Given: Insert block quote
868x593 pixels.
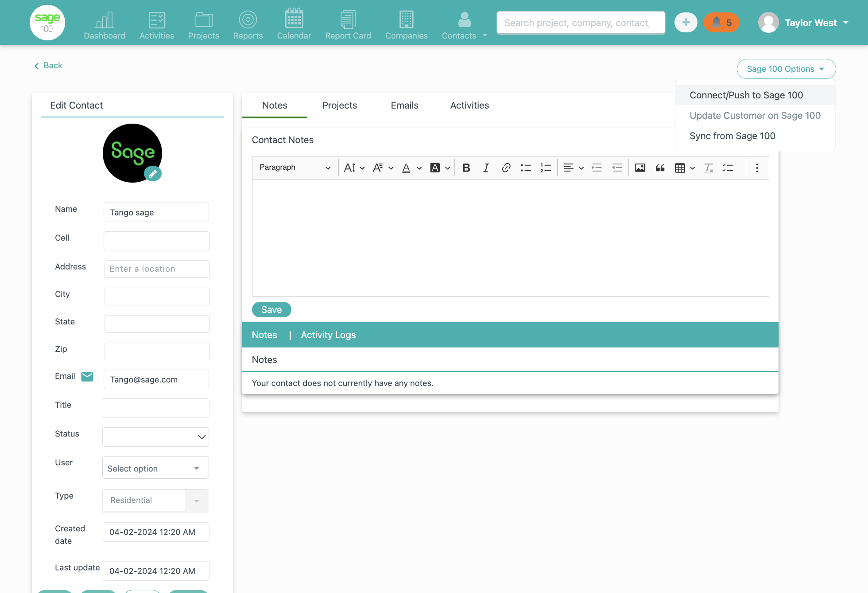Looking at the screenshot, I should pos(660,168).
